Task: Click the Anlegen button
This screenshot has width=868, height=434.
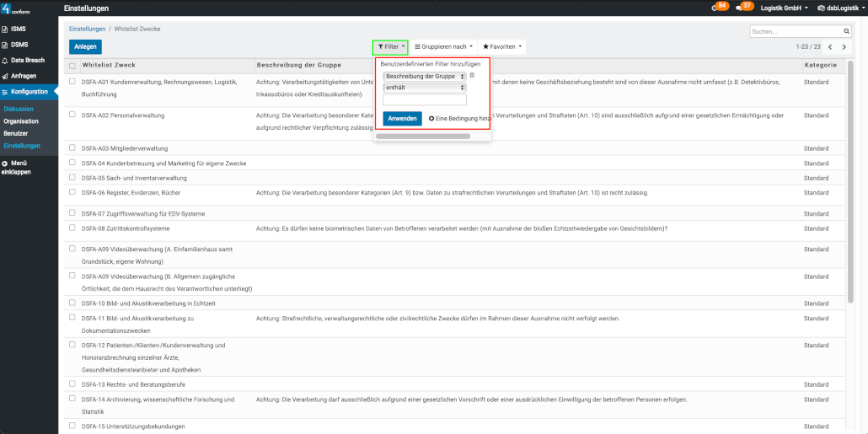Action: click(85, 47)
